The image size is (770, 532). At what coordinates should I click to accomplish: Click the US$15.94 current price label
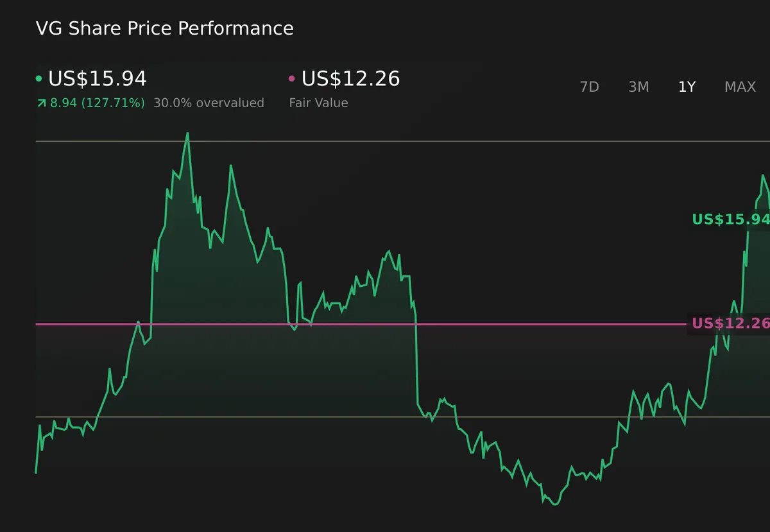click(x=98, y=78)
